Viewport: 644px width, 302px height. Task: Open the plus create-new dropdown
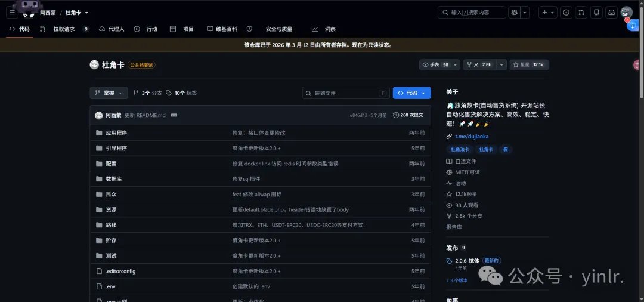548,13
